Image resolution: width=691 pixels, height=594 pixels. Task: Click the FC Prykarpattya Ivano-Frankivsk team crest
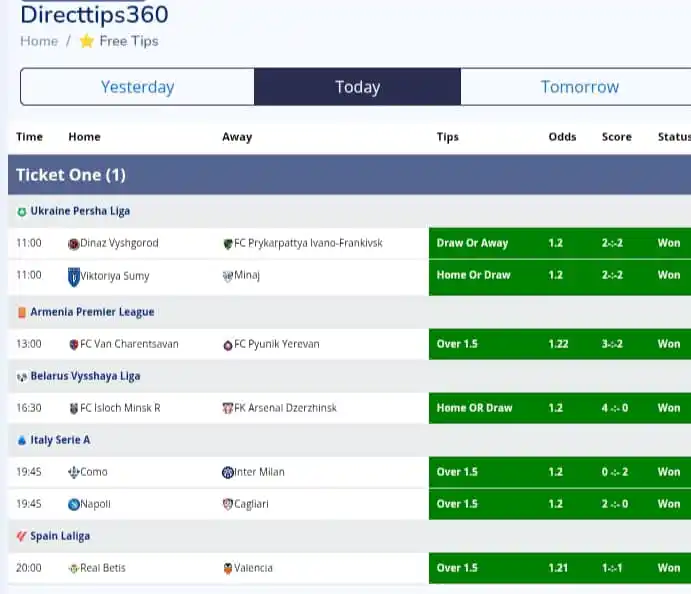228,244
